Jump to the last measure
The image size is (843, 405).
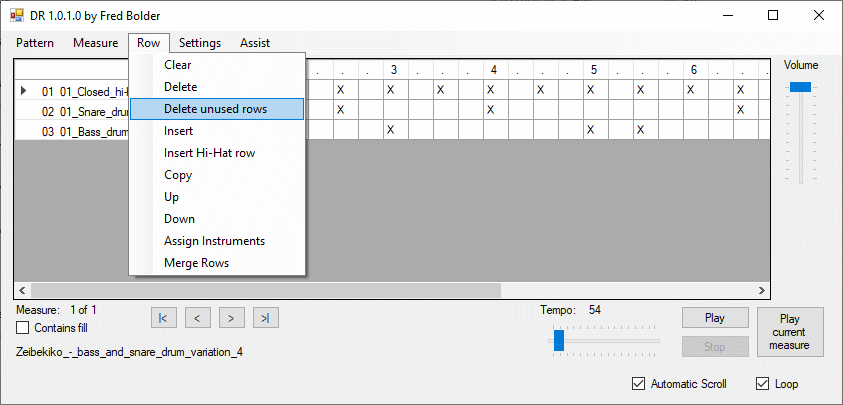click(x=265, y=318)
